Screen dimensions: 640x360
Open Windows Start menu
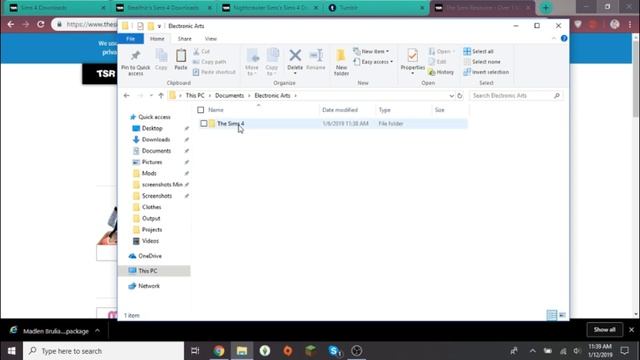11,351
